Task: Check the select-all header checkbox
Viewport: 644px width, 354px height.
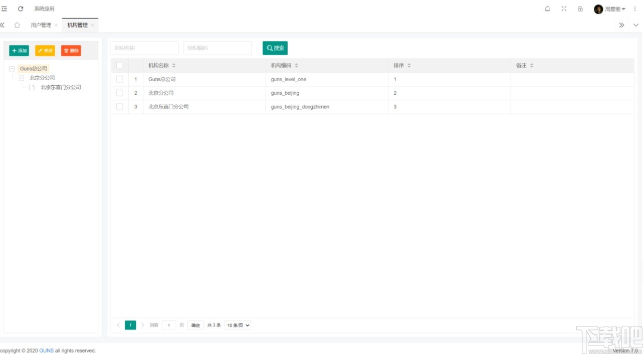Action: click(119, 66)
